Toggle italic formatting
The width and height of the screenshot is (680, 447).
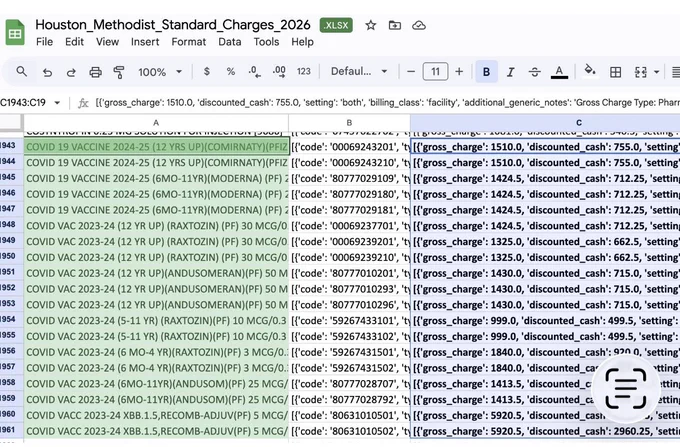click(510, 72)
